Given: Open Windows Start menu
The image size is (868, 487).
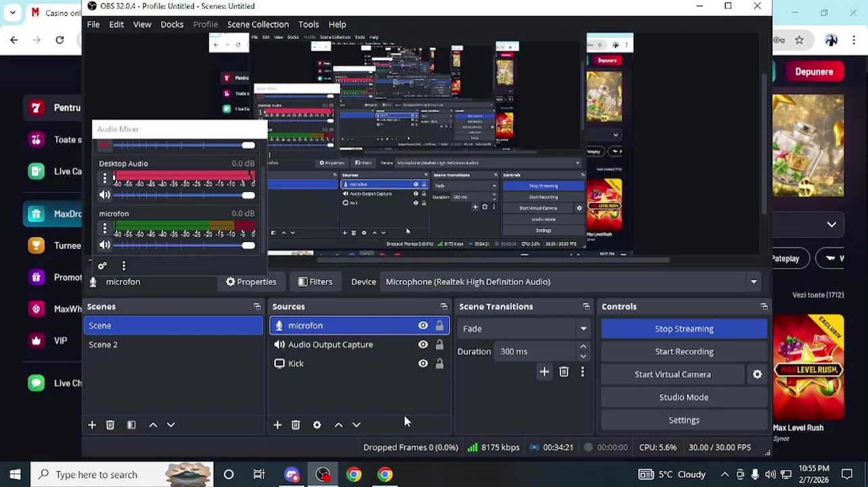Looking at the screenshot, I should pos(15,474).
